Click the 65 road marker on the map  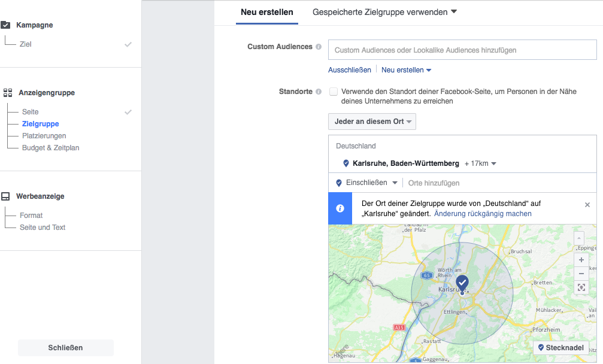tap(427, 275)
